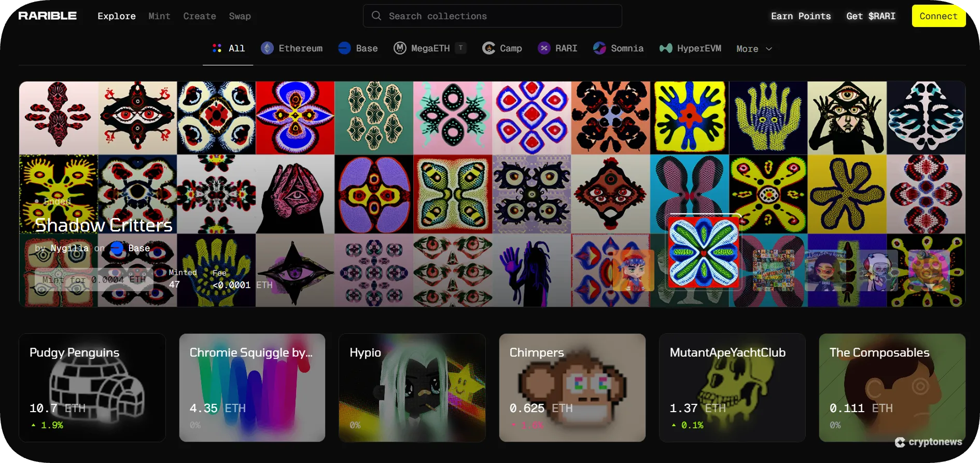Open the Create menu item

point(199,16)
